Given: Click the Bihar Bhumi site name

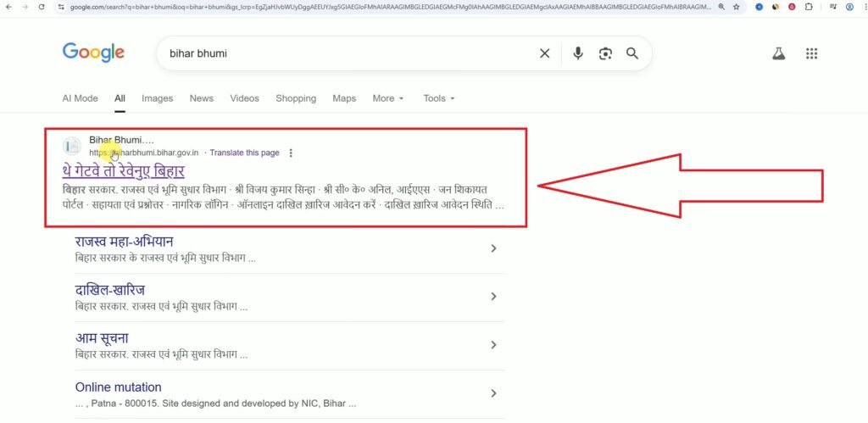Looking at the screenshot, I should click(121, 140).
